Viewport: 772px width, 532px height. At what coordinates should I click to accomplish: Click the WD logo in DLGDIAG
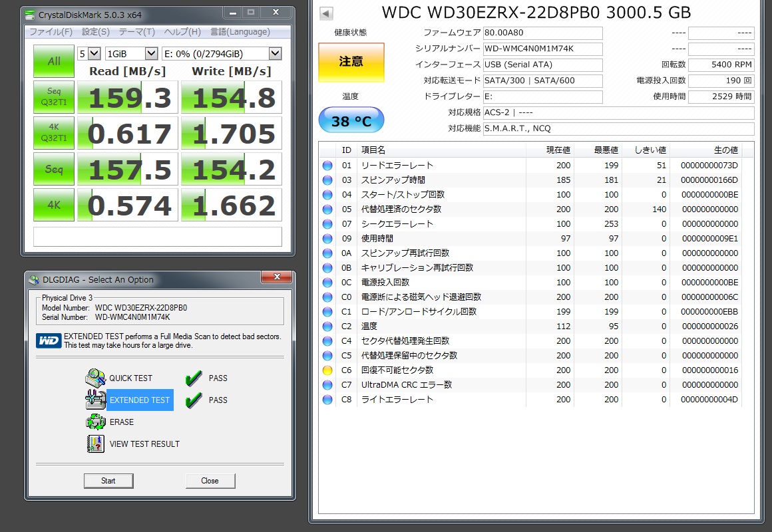(x=49, y=340)
